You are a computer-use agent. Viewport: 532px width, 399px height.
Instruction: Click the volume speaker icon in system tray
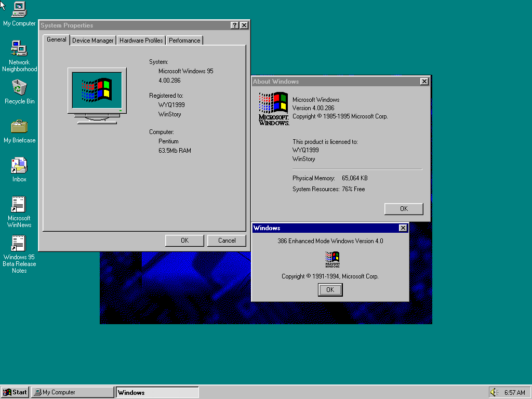pos(494,392)
